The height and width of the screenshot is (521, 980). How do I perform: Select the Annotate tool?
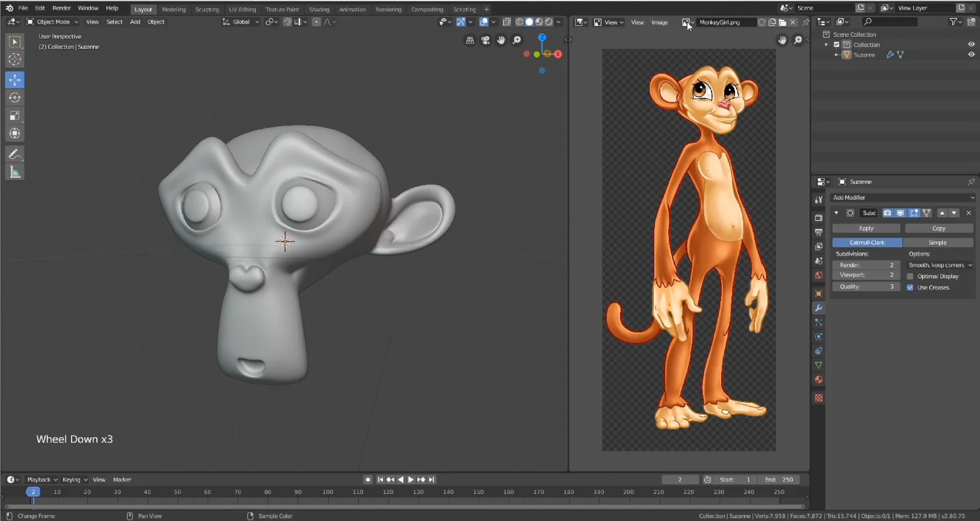(x=15, y=154)
